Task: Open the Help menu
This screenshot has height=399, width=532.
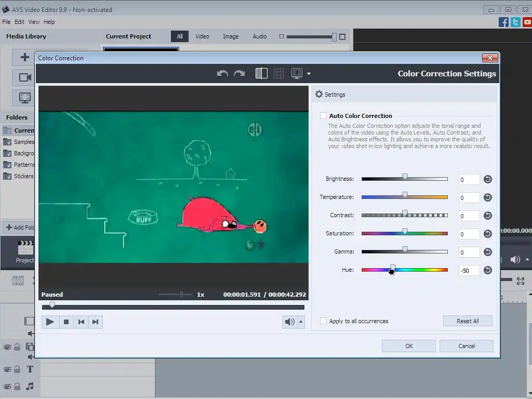Action: click(49, 22)
